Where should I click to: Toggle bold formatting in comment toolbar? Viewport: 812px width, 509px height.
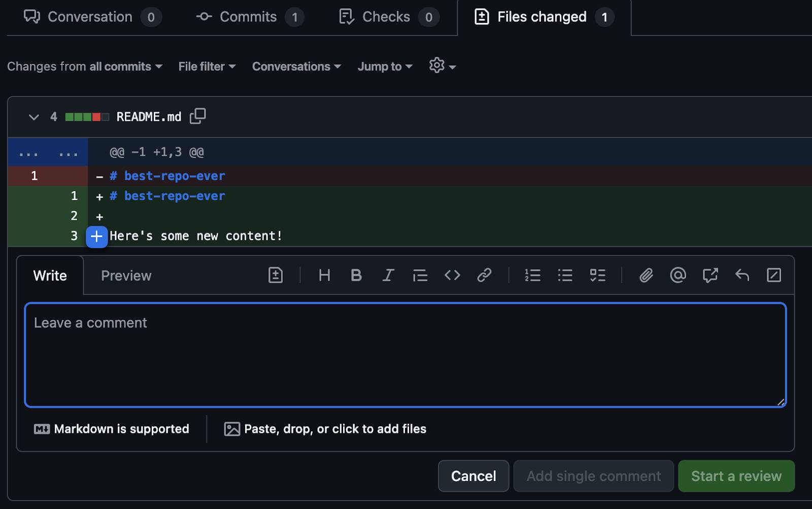coord(357,275)
